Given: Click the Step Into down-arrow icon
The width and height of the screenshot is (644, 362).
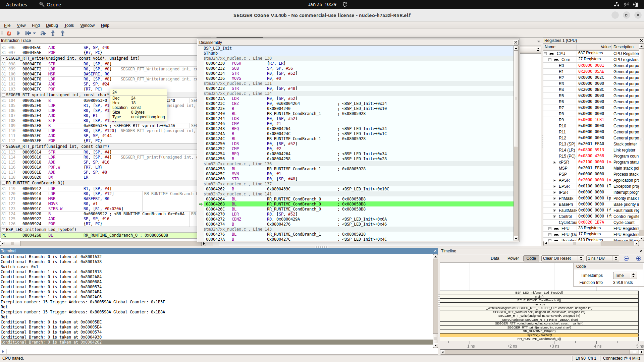Looking at the screenshot, I should 53,33.
